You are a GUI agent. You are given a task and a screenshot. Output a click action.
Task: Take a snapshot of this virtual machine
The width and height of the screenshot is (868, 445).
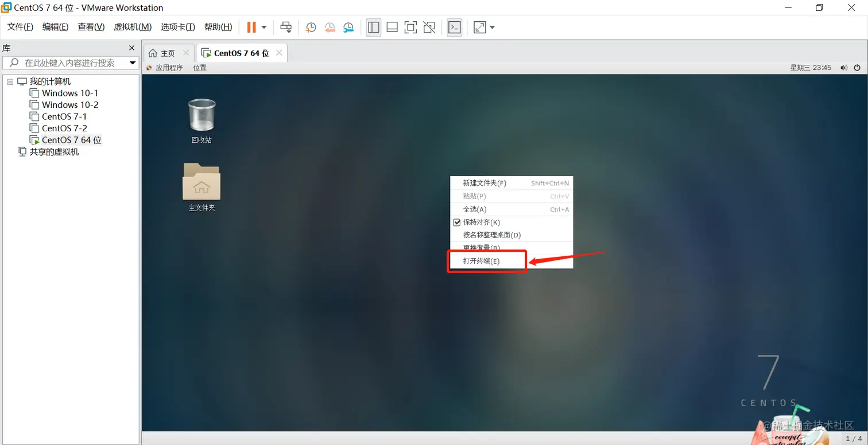pos(311,27)
